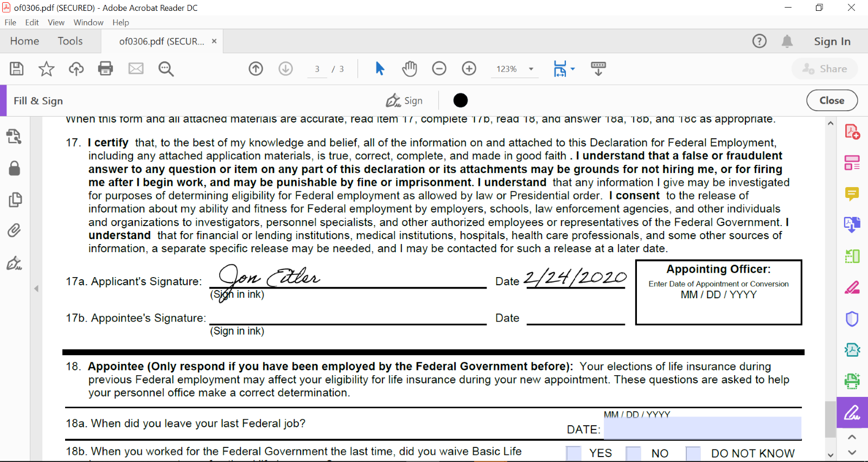Add bookmark with the star icon

[46, 68]
